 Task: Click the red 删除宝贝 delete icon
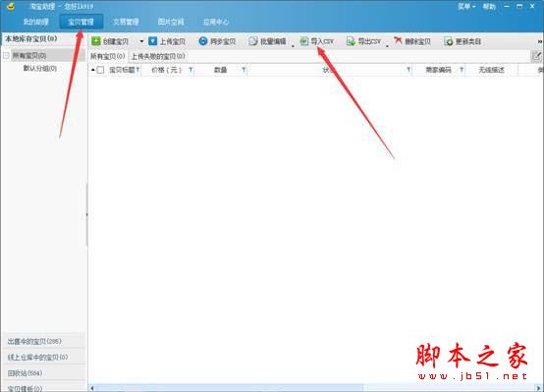398,41
